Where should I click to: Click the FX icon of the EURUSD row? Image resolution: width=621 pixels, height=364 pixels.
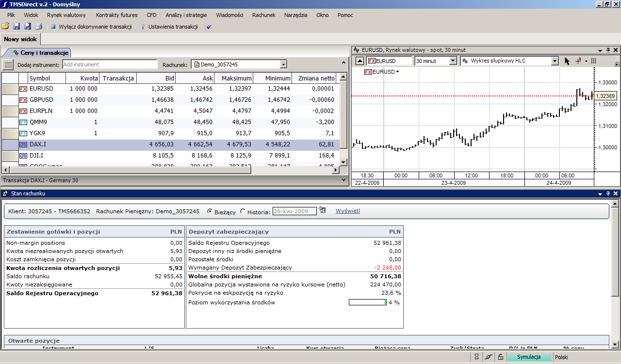(23, 89)
